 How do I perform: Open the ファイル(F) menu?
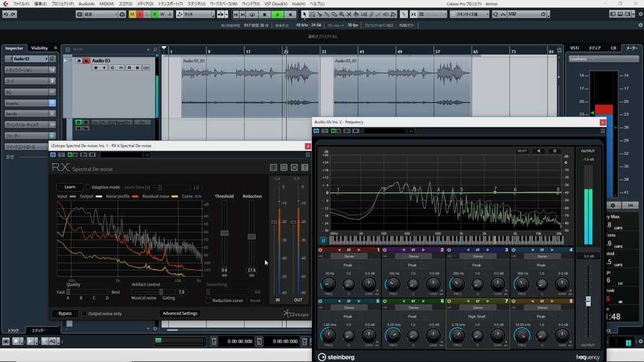(x=21, y=4)
